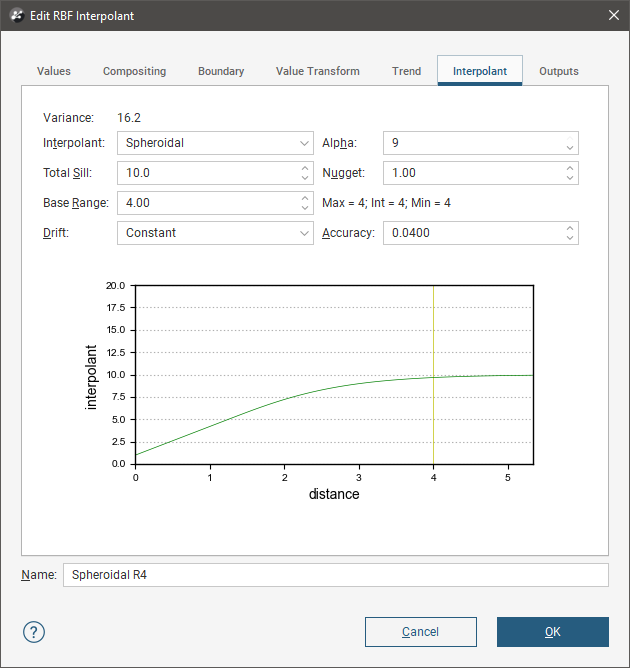Click the help question mark icon

coord(34,632)
